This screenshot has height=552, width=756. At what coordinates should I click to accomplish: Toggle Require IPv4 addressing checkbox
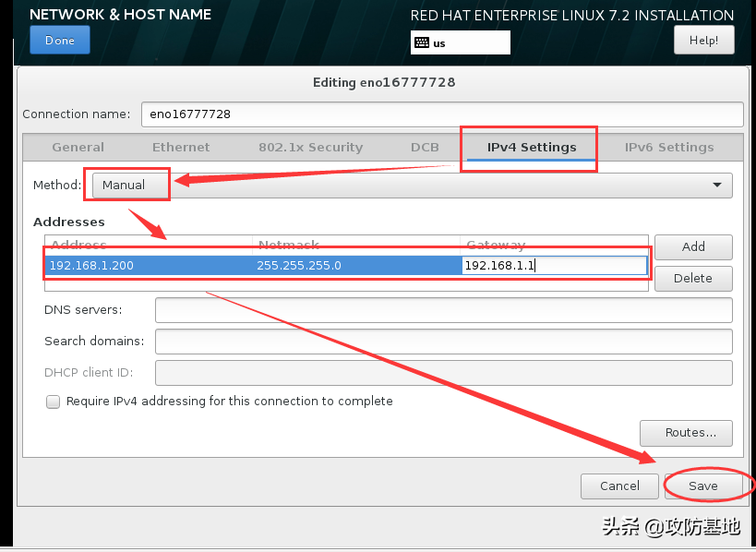point(54,402)
